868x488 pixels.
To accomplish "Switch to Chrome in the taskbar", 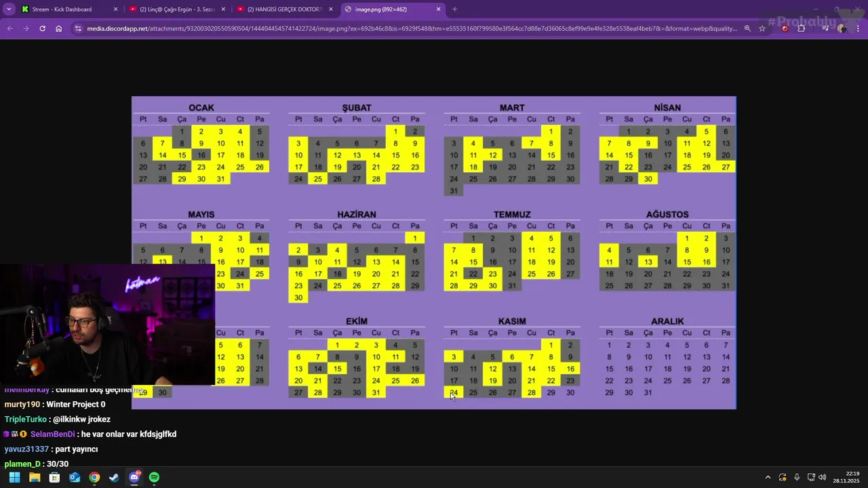I will 94,477.
